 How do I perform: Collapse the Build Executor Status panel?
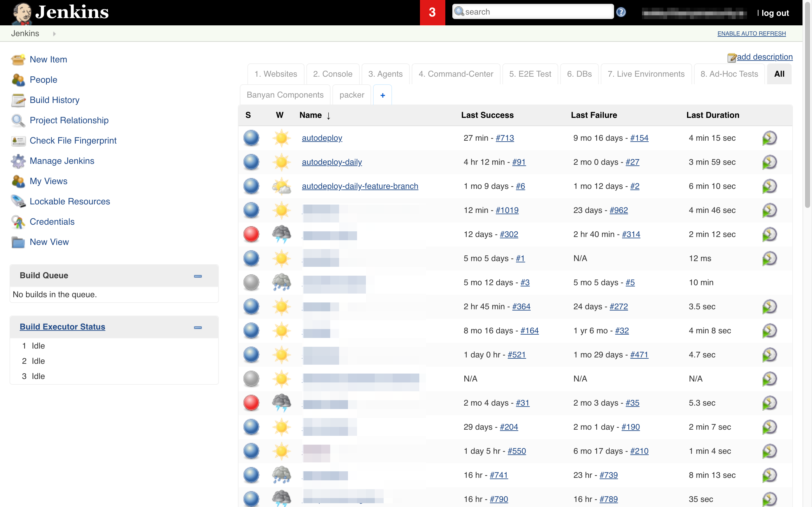click(198, 328)
